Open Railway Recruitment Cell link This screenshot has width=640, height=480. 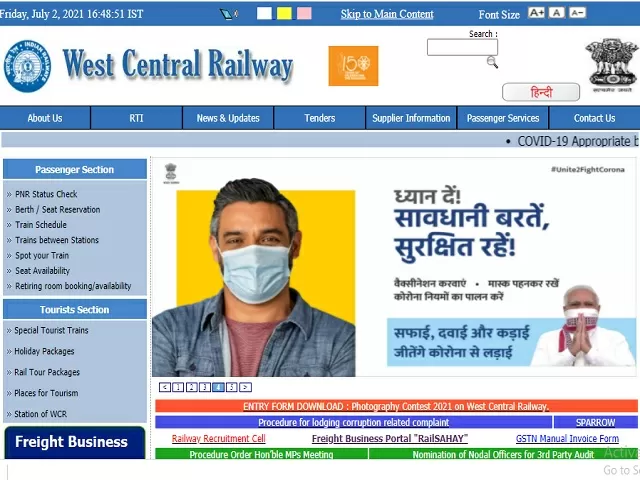pos(218,439)
